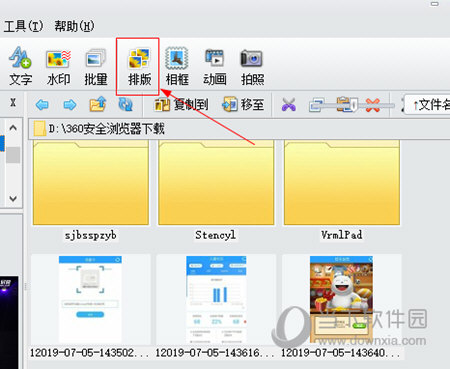Launch the 批量 batch tool

point(96,66)
